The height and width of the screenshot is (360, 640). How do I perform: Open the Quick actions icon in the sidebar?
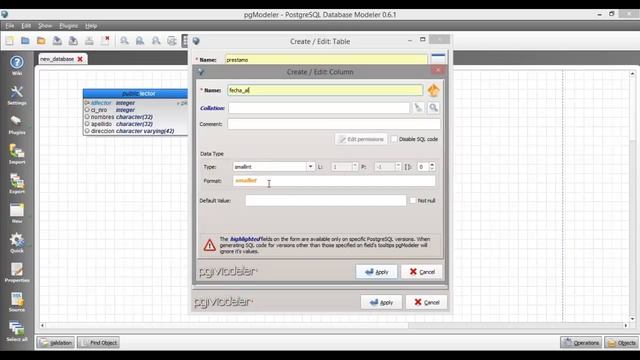17,243
